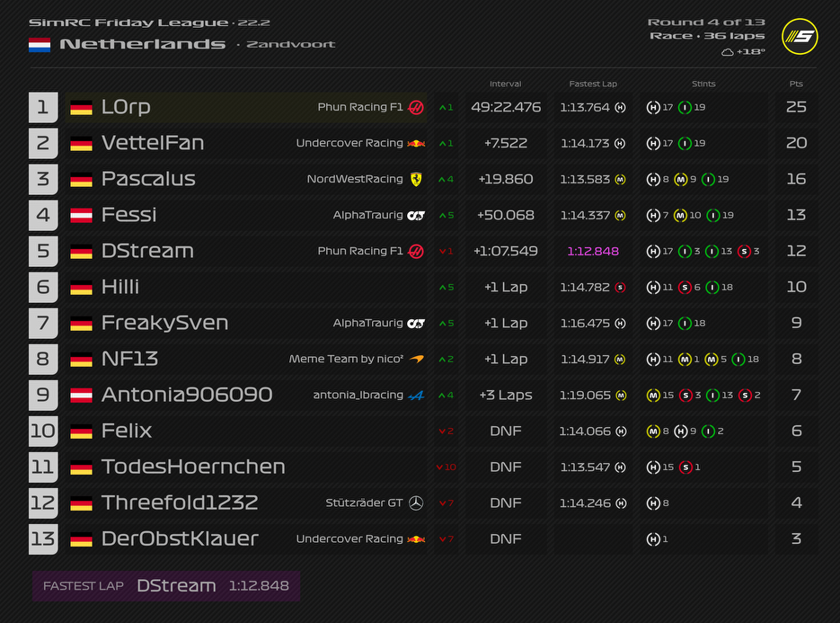Viewport: 840px width, 623px height.
Task: Select the Fastest Lap column header
Action: tap(593, 84)
